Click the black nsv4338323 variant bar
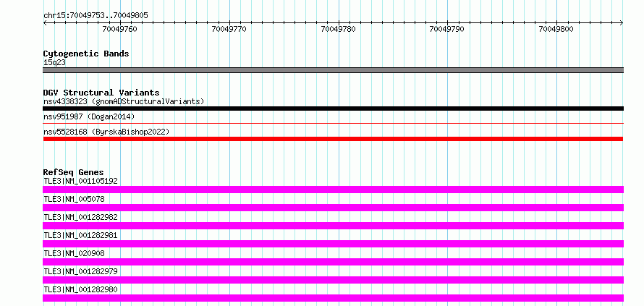The width and height of the screenshot is (644, 306). point(333,109)
